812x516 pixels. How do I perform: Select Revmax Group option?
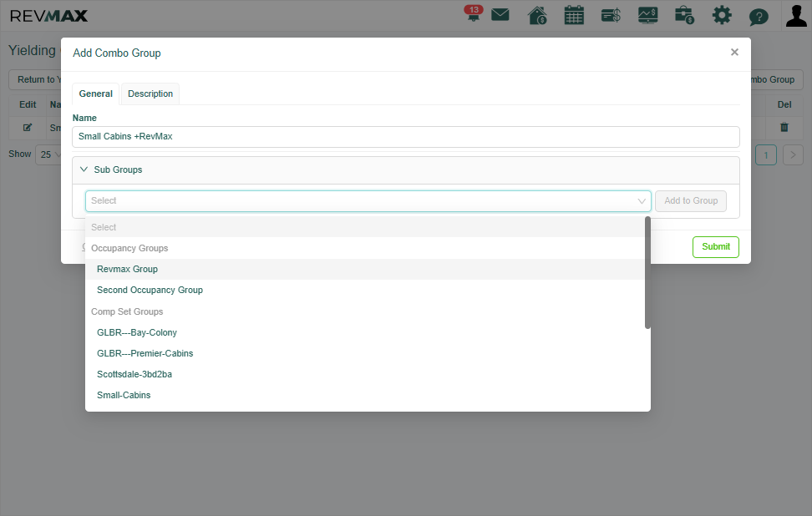point(365,269)
